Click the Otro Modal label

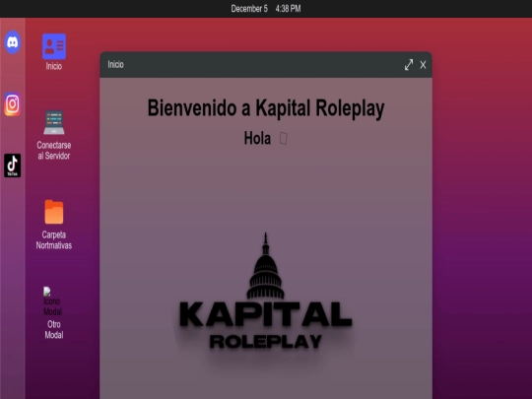coord(54,329)
